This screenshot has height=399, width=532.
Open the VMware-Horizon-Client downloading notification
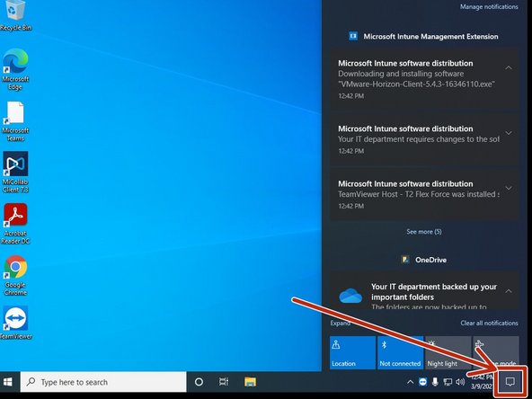coord(424,78)
